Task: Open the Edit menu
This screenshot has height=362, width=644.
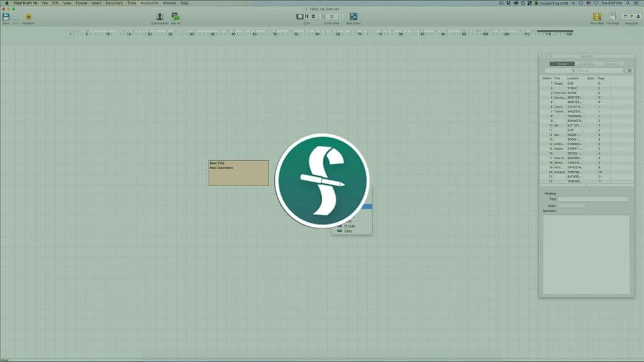Action: click(x=55, y=3)
